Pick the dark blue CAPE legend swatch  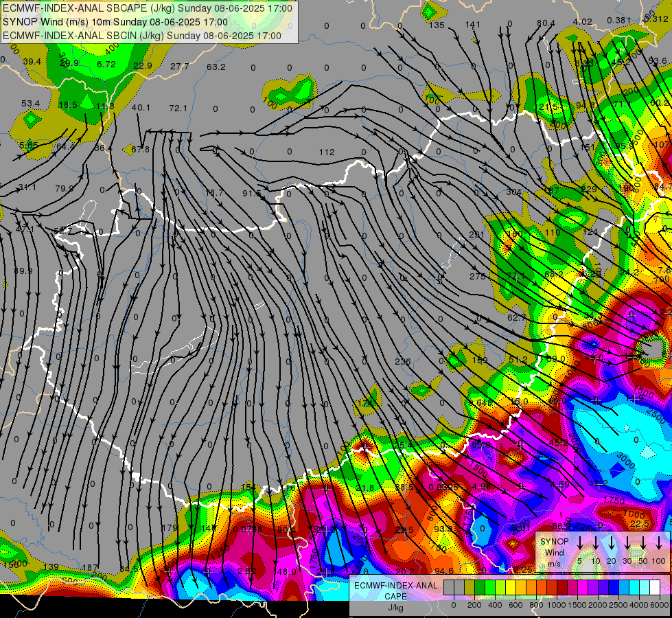pyautogui.click(x=613, y=588)
